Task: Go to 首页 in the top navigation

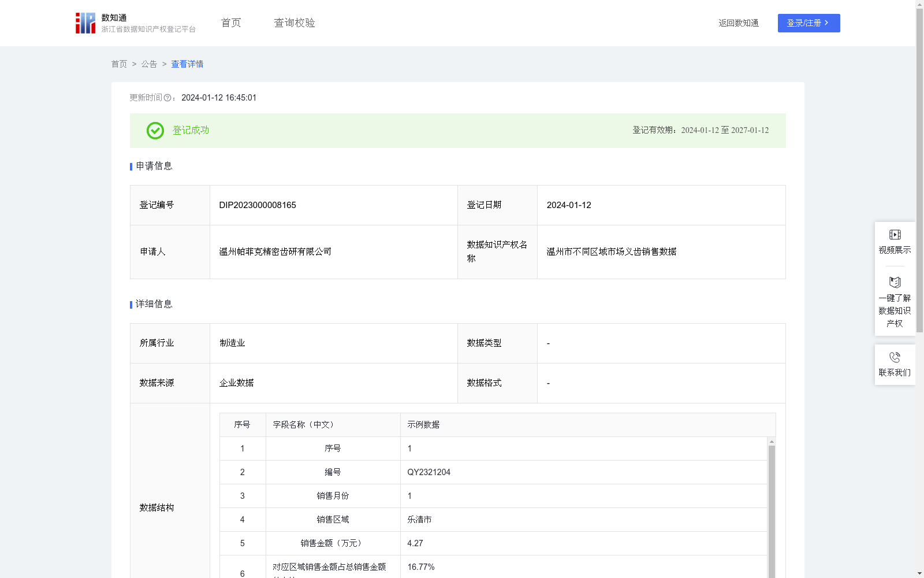Action: (231, 23)
